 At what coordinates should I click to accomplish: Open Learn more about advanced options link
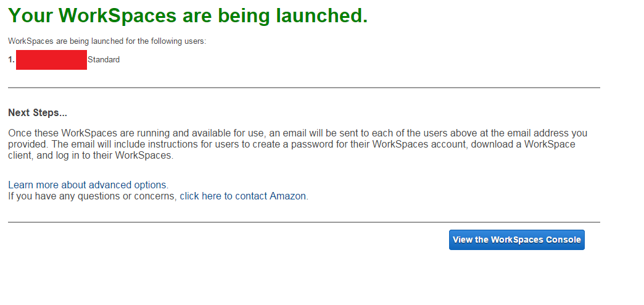tap(88, 185)
